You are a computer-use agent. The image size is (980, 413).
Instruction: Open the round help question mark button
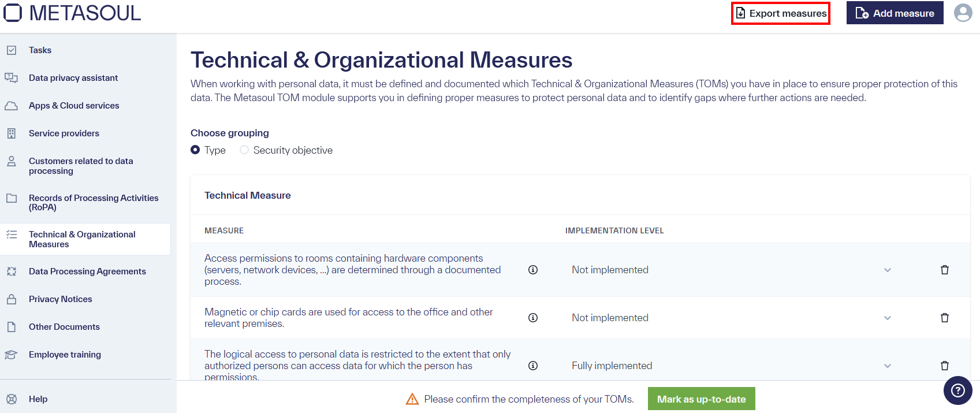(958, 390)
